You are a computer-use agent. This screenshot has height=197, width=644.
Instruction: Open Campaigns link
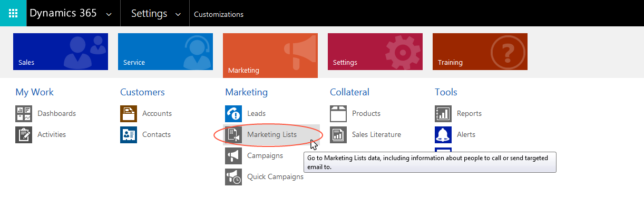point(265,156)
